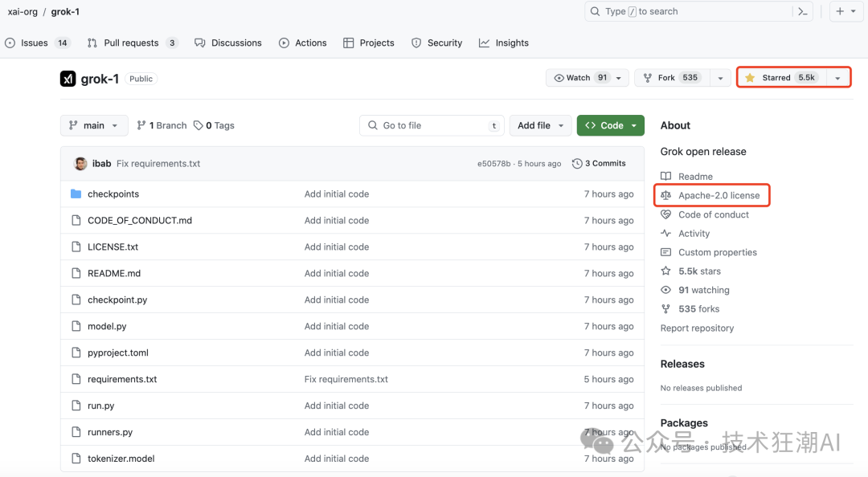Click the checkpoint.py file icon
The image size is (868, 477).
(x=76, y=300)
